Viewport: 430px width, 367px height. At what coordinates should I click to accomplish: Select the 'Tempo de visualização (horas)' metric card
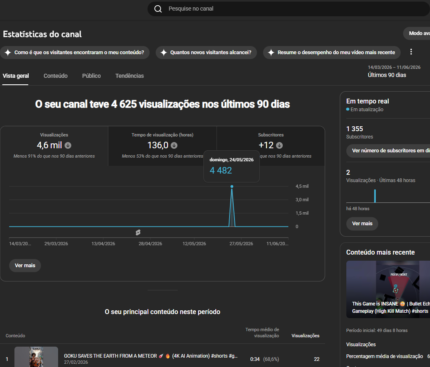pyautogui.click(x=162, y=146)
